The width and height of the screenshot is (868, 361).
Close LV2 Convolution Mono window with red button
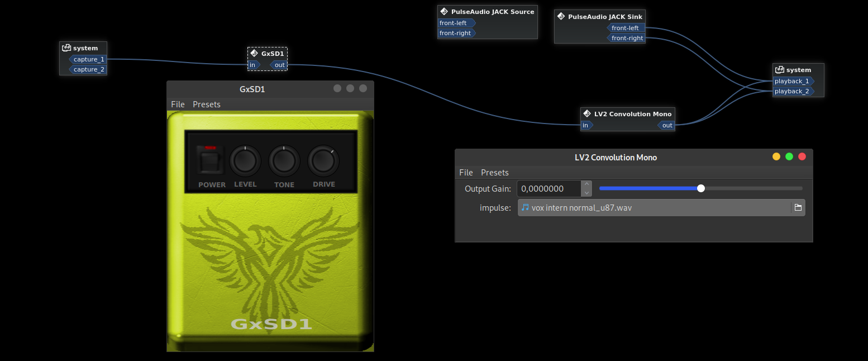click(x=803, y=156)
